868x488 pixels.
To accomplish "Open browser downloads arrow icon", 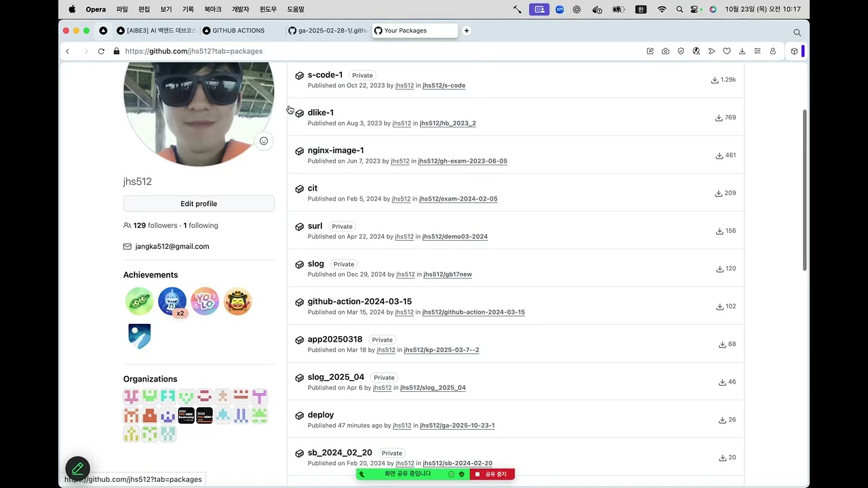I will (742, 51).
